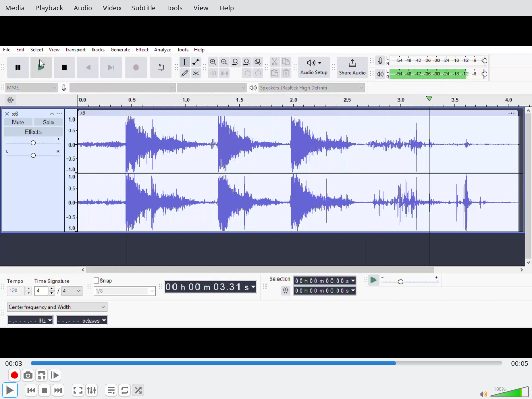Click the Zoom In magnifier icon

coord(213,62)
